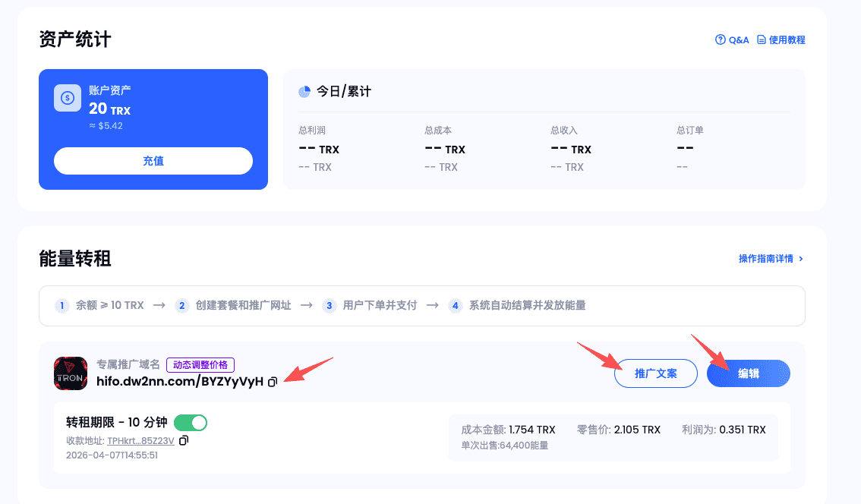Click the ≈ $5.42 value
The width and height of the screenshot is (861, 504).
point(106,126)
